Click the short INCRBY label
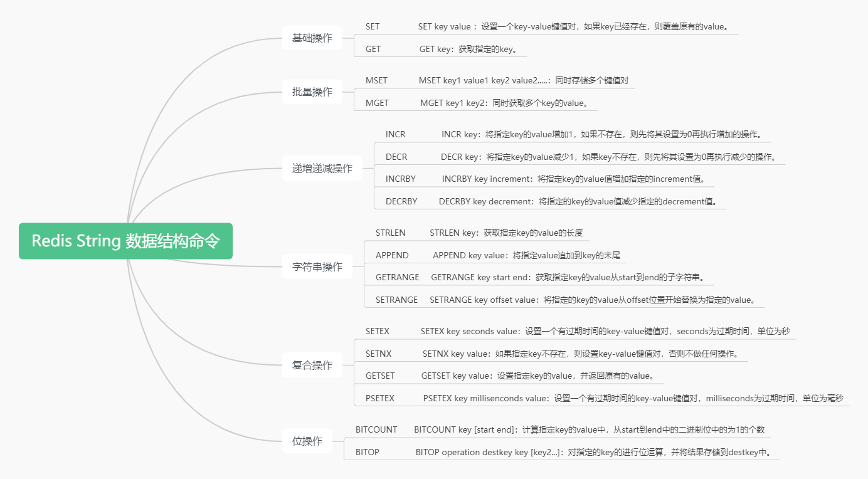Viewport: 868px width, 479px height. click(x=401, y=179)
